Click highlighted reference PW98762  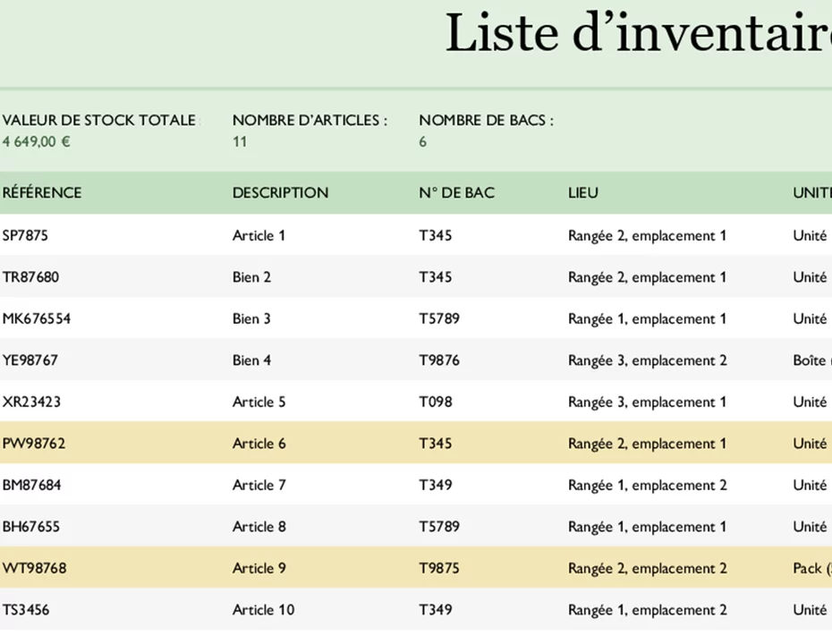click(34, 444)
